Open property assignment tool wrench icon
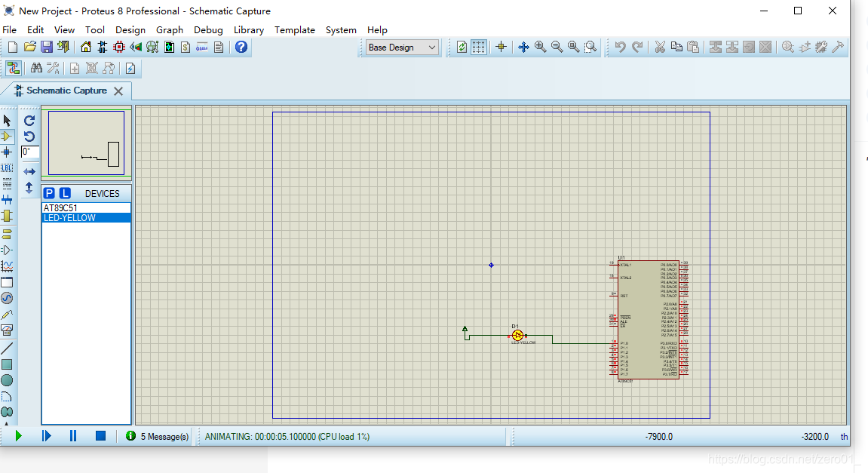The height and width of the screenshot is (473, 868). click(53, 68)
